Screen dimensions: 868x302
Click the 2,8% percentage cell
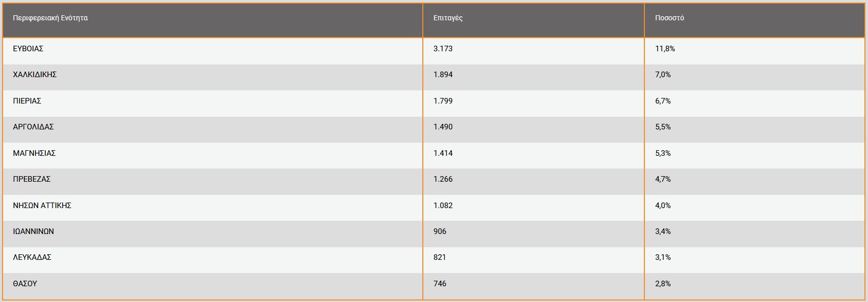pyautogui.click(x=663, y=284)
